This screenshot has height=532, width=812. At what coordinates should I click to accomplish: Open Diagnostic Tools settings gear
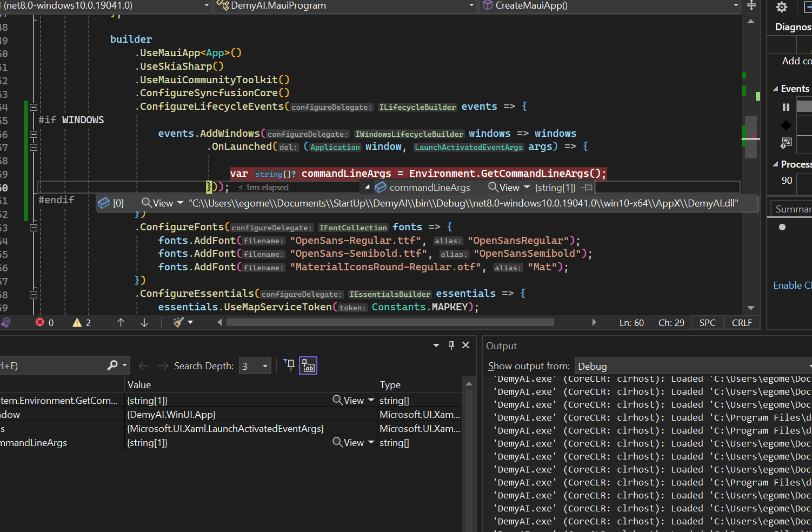(x=781, y=7)
